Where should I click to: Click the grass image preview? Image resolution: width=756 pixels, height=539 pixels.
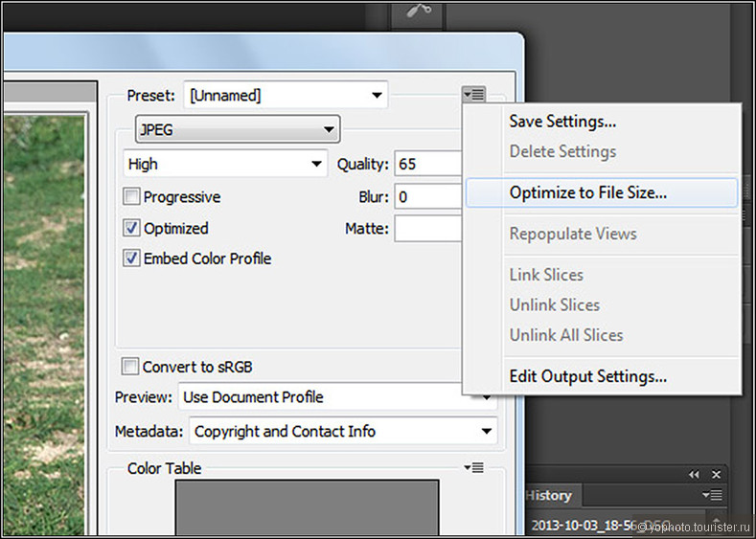pyautogui.click(x=44, y=326)
